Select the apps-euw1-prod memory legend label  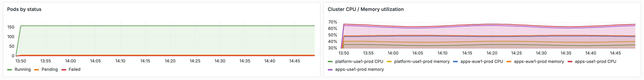point(539,61)
